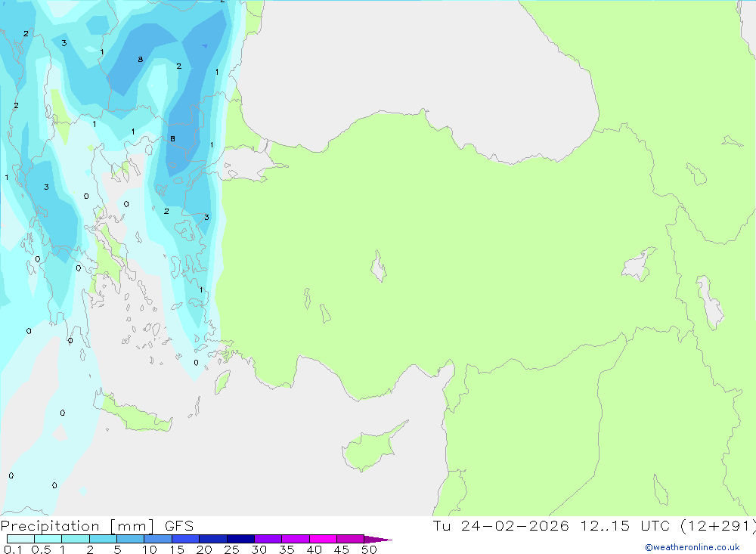Screen dimensions: 756x554
Task: Open the weatheronline.co.uk link
Action: coord(692,547)
